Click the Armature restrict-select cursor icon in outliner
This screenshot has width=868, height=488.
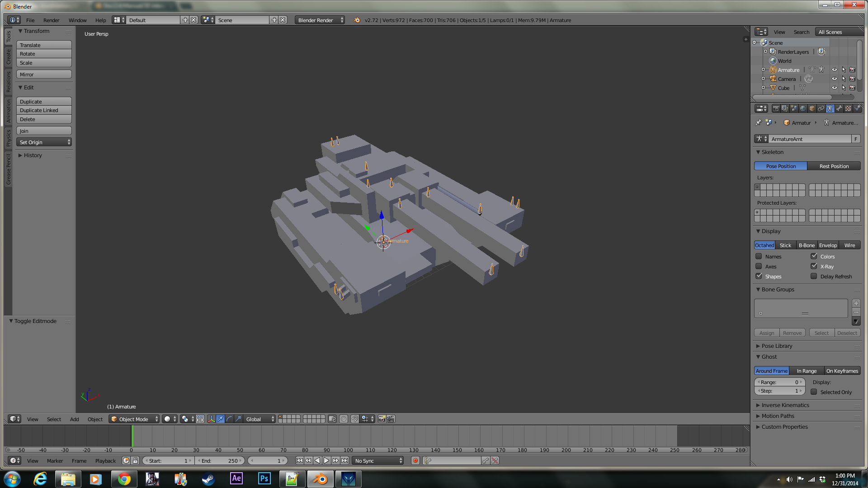844,70
